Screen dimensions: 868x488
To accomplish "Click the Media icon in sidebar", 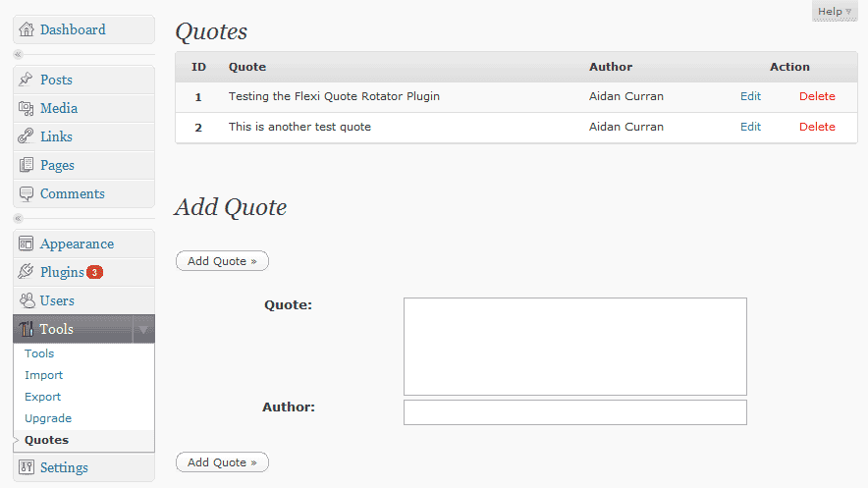I will click(x=27, y=108).
